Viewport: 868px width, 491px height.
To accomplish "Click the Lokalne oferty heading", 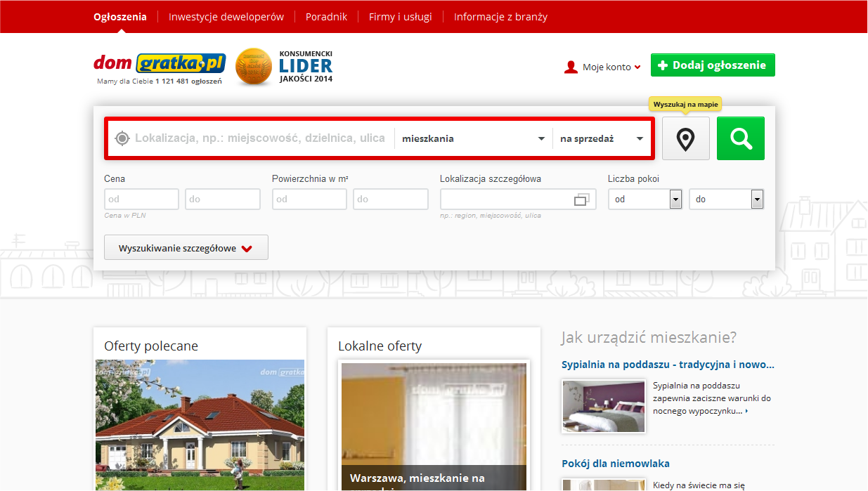I will tap(380, 346).
